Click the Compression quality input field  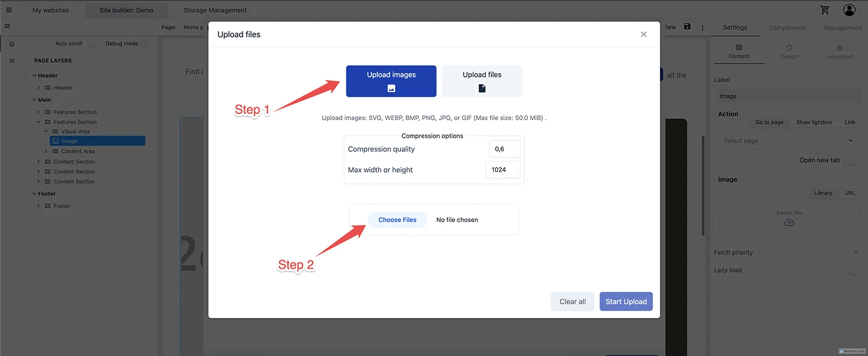[504, 149]
